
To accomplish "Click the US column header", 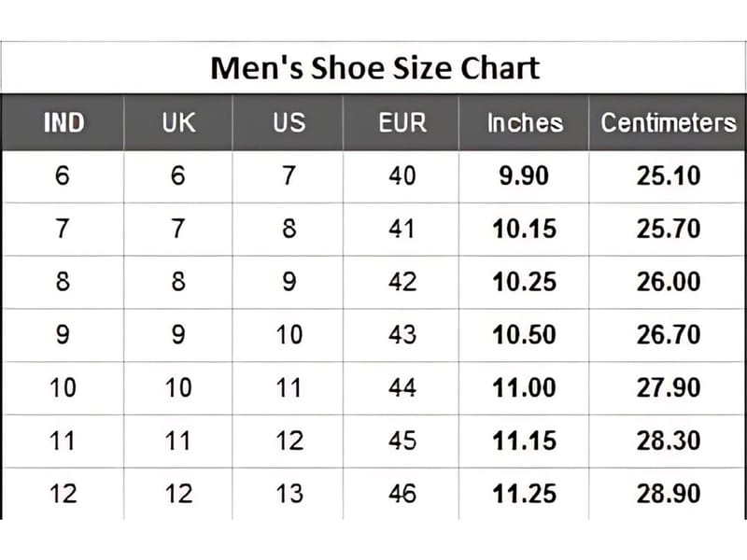I will coord(289,122).
